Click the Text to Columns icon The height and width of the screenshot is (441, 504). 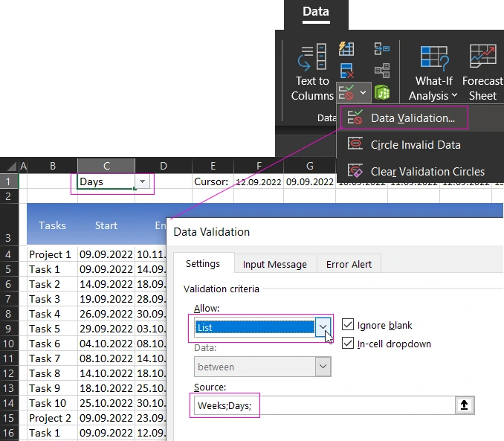tap(311, 58)
